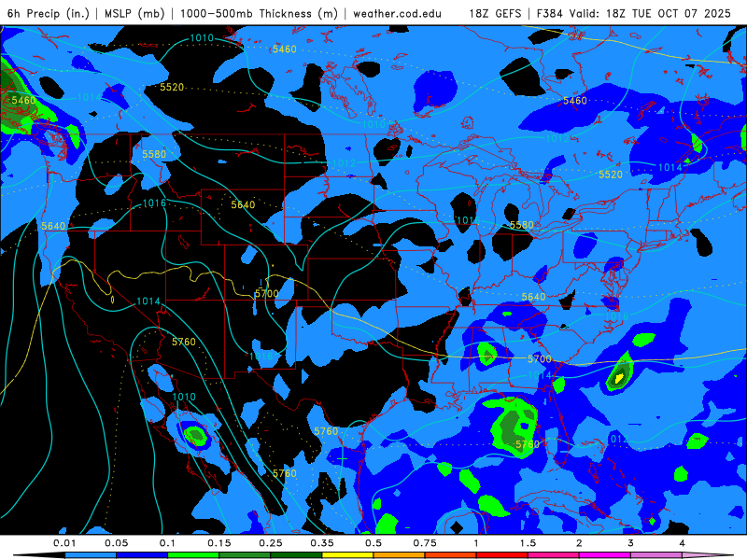The width and height of the screenshot is (747, 560).
Task: Click the bright green 0.1 color band
Action: click(x=193, y=555)
